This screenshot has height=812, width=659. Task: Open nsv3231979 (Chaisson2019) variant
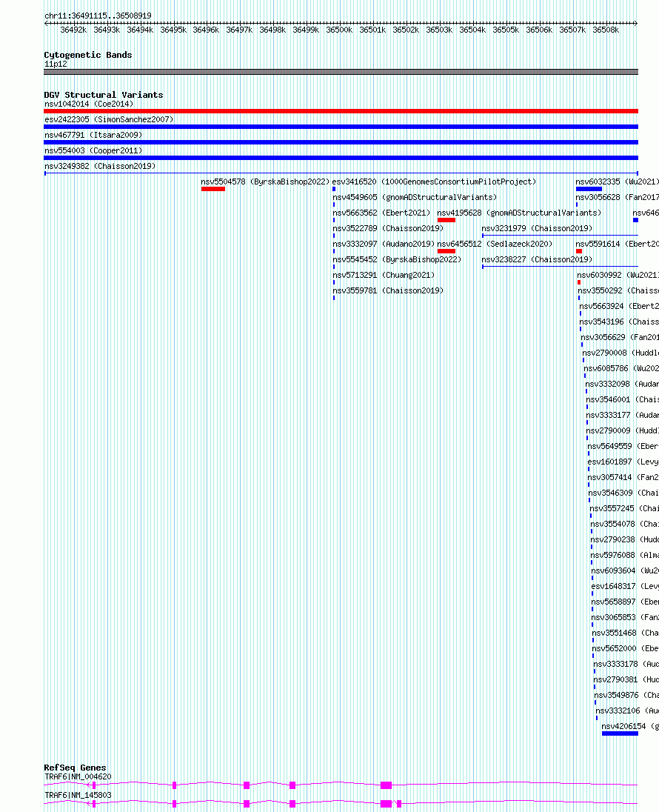click(537, 228)
